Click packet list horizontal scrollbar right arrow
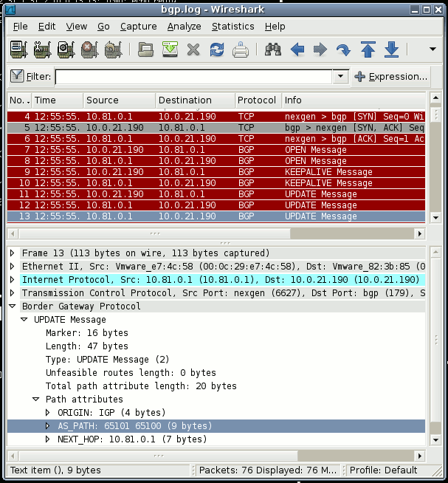 pos(420,233)
